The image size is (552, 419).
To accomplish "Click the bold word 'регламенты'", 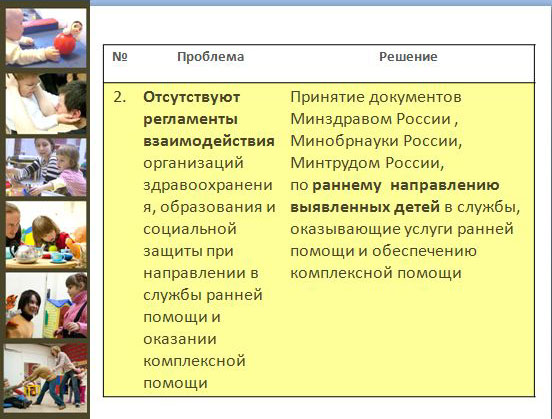I will [x=190, y=119].
